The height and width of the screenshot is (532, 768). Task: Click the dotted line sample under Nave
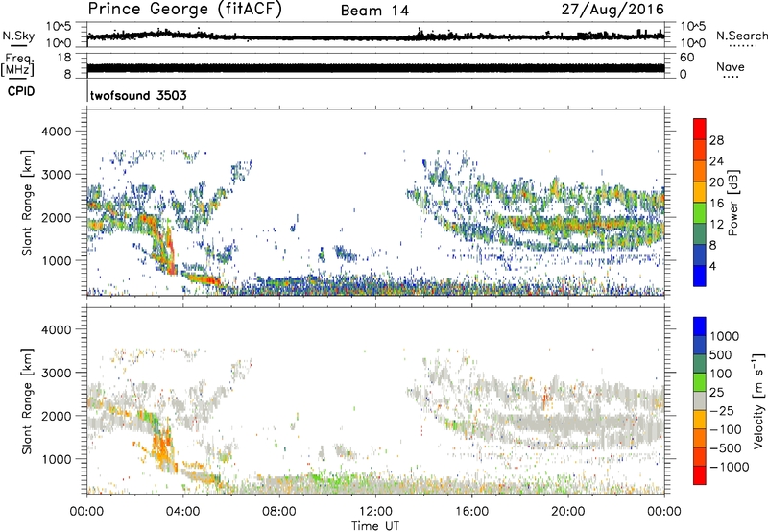click(x=731, y=78)
